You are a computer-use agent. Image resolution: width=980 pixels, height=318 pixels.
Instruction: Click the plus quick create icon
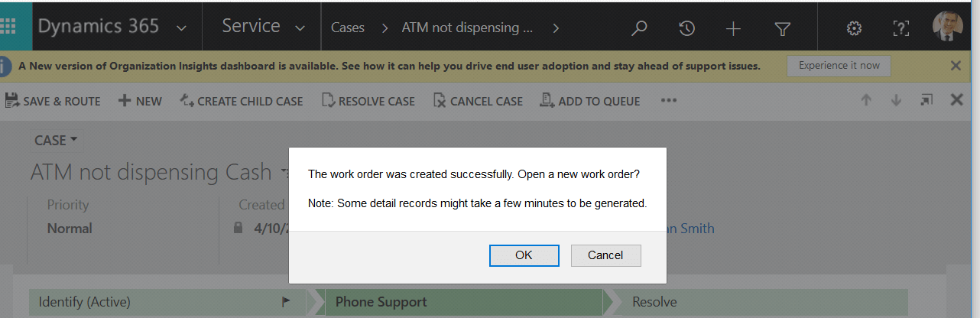(733, 28)
